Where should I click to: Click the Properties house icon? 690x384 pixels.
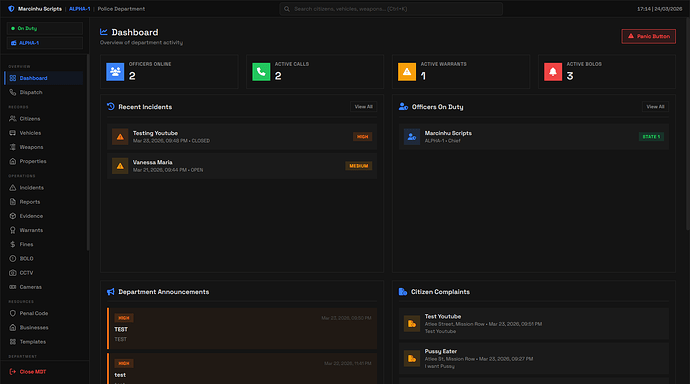13,161
